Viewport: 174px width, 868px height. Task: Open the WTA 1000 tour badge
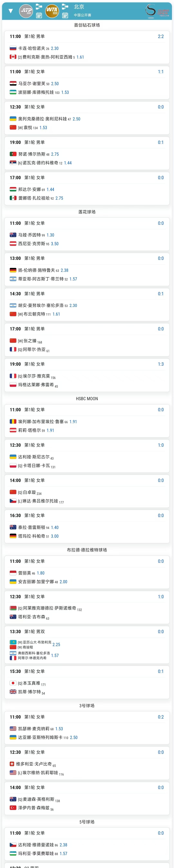(x=52, y=11)
